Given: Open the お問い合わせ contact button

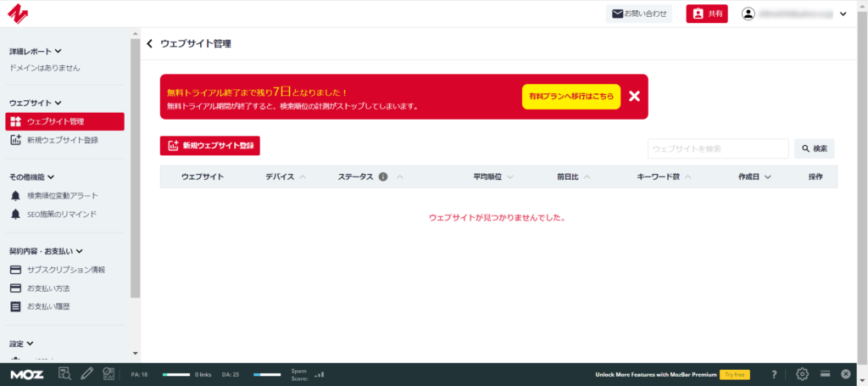Looking at the screenshot, I should pyautogui.click(x=639, y=14).
